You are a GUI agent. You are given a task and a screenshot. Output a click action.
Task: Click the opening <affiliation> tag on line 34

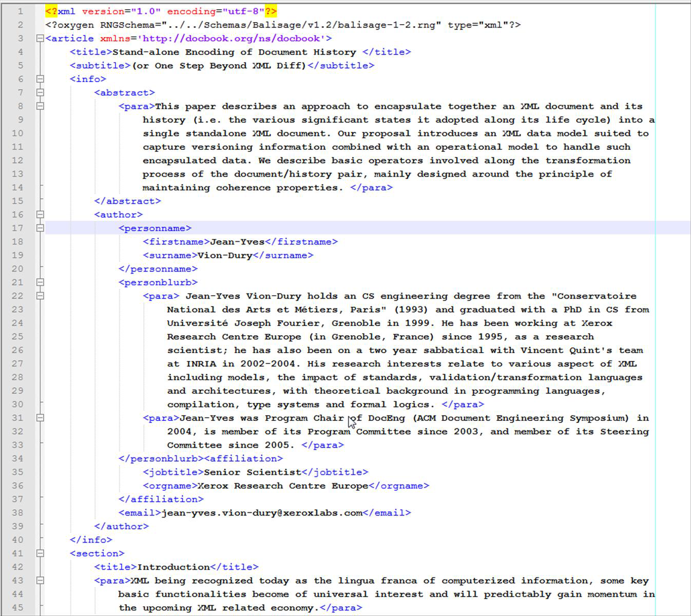click(x=243, y=458)
